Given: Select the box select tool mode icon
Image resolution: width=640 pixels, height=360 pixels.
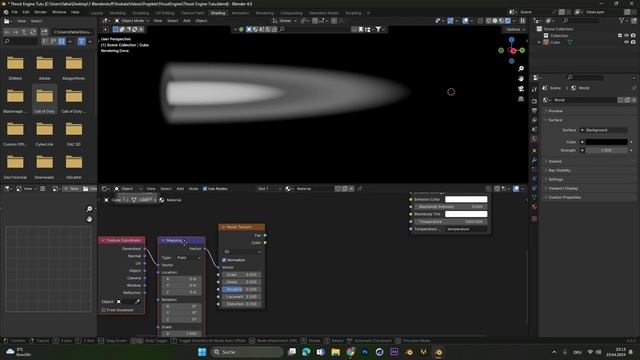Looking at the screenshot, I should (116, 29).
